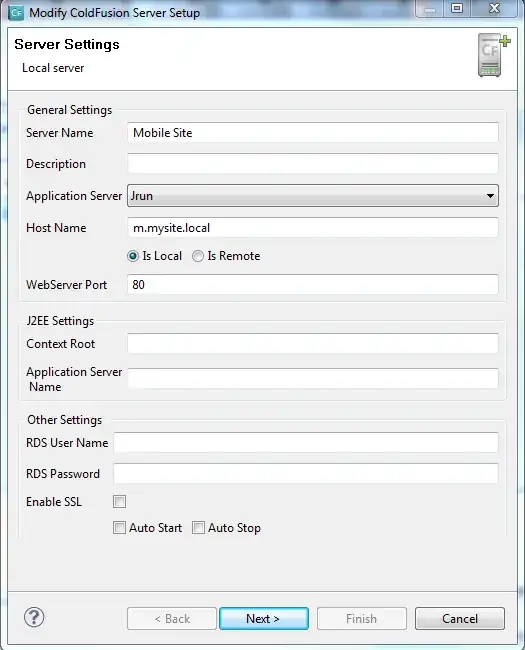Click the ColdFusion server icon in header
This screenshot has height=650, width=525.
[493, 56]
